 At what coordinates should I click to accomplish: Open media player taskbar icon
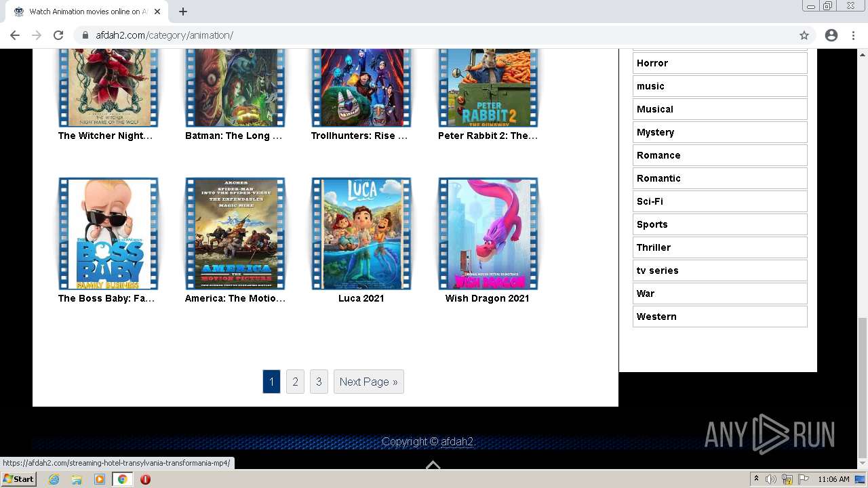100,479
